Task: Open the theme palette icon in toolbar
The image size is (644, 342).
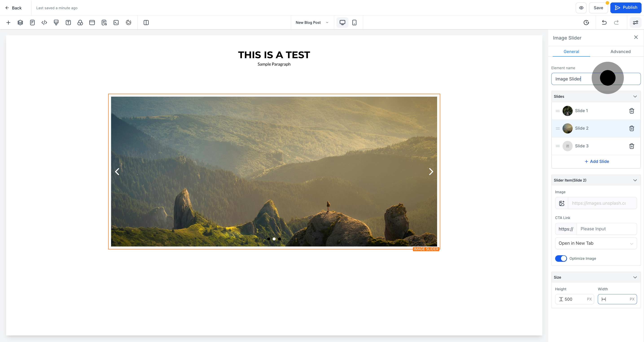Action: click(x=129, y=22)
